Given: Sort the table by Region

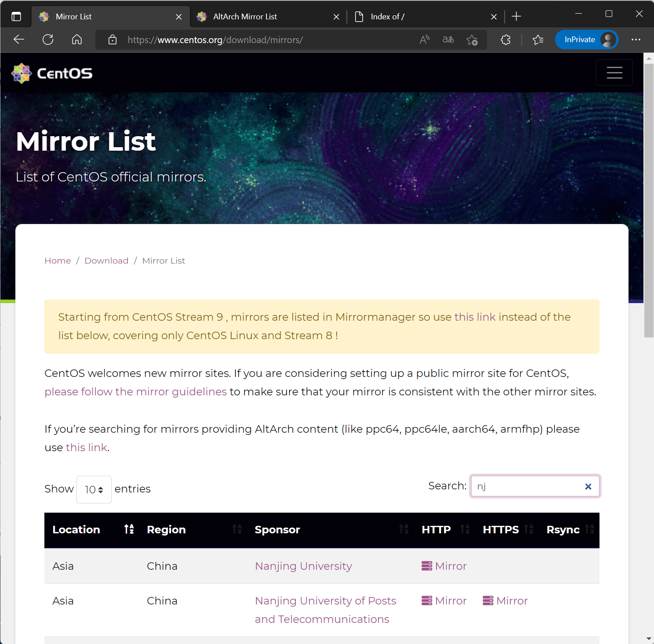Looking at the screenshot, I should pyautogui.click(x=193, y=530).
